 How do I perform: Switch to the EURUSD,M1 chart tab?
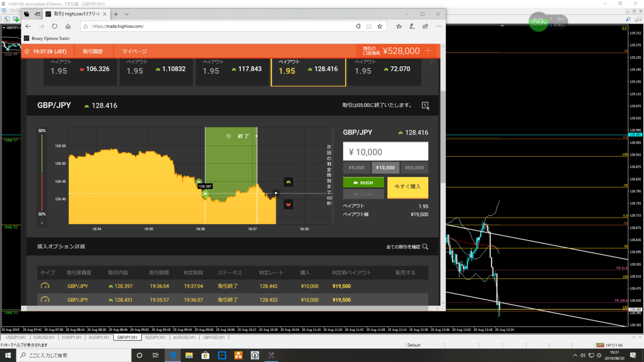click(x=43, y=337)
